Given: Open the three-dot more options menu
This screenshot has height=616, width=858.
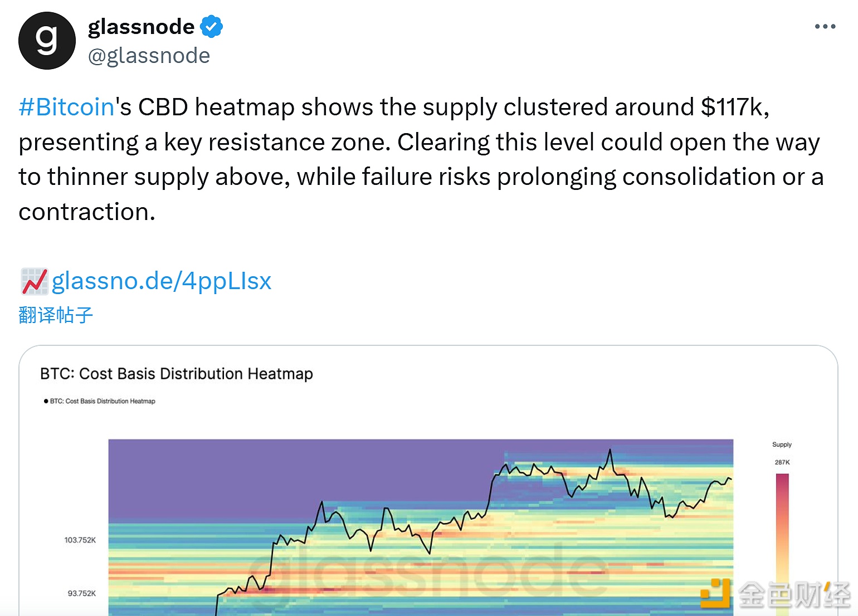Looking at the screenshot, I should pos(825,26).
